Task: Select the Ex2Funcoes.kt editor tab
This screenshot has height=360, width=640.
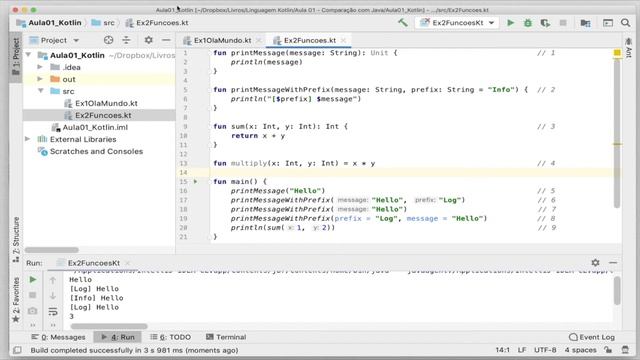Action: coord(309,40)
